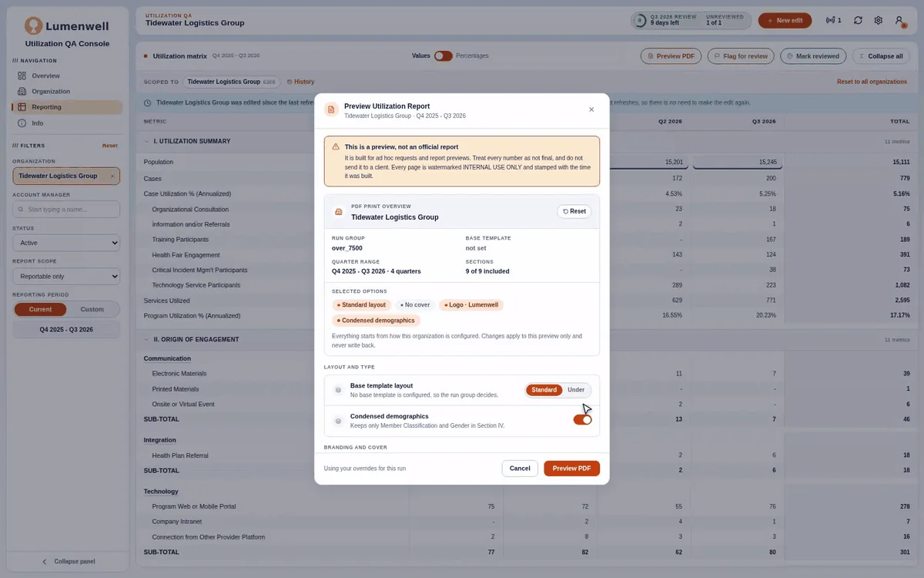Click the TOTAL column header
The width and height of the screenshot is (924, 578).
(x=900, y=121)
